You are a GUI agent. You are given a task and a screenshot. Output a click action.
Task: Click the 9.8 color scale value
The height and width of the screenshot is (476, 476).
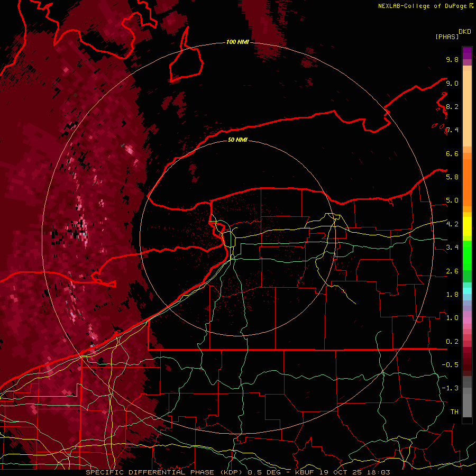pos(452,59)
